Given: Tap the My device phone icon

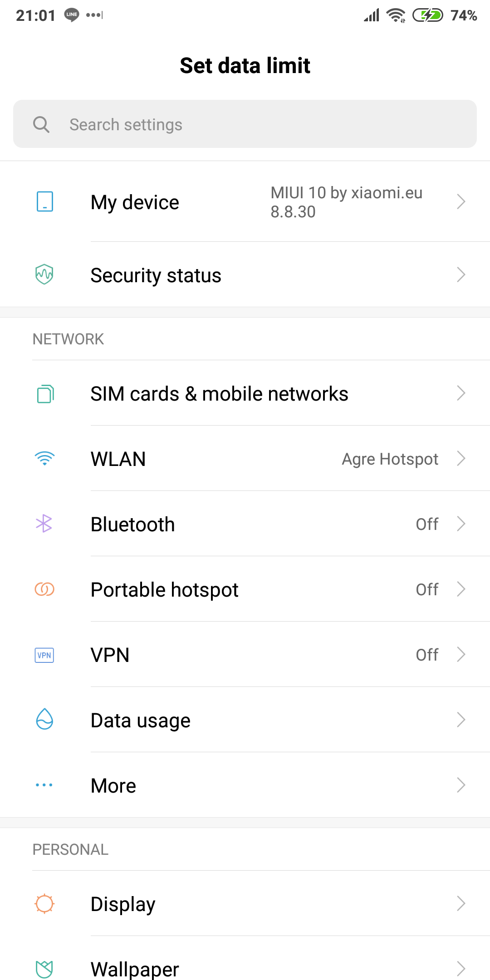Looking at the screenshot, I should pos(44,201).
